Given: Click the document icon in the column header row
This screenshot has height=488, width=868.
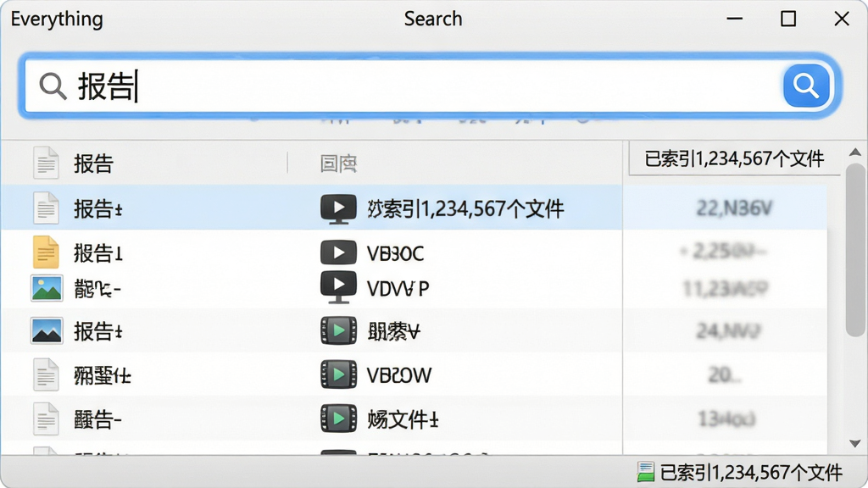Looking at the screenshot, I should [x=46, y=163].
